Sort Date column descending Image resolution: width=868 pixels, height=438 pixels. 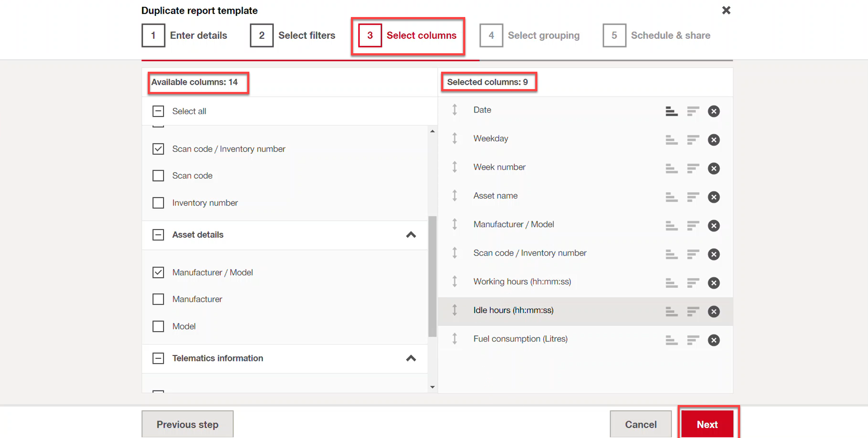[x=693, y=111]
